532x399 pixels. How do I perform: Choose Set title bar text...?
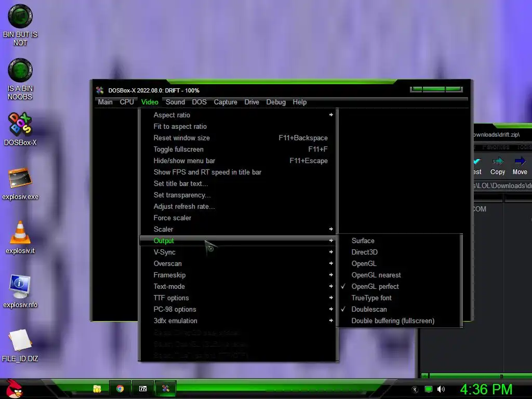238,183
